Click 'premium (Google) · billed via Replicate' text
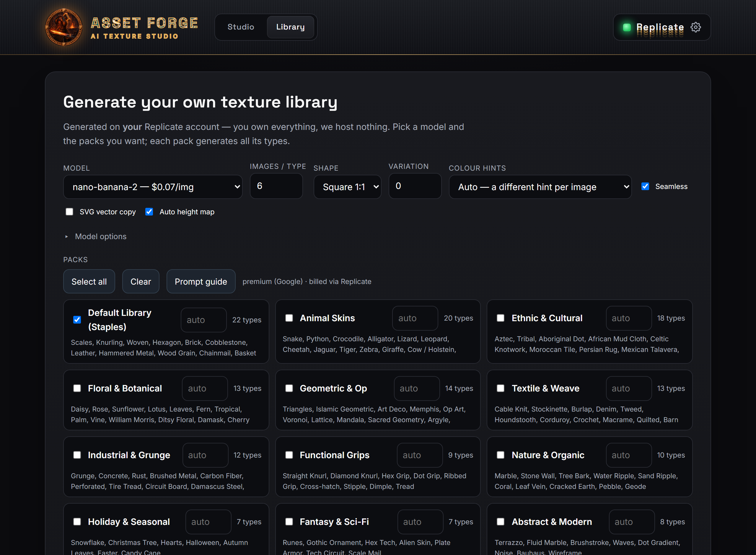Image resolution: width=756 pixels, height=555 pixels. tap(307, 282)
